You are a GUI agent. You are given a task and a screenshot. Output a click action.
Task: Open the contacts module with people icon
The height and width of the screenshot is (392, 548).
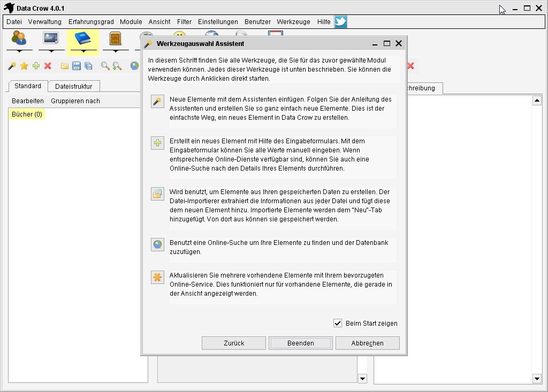pyautogui.click(x=19, y=39)
